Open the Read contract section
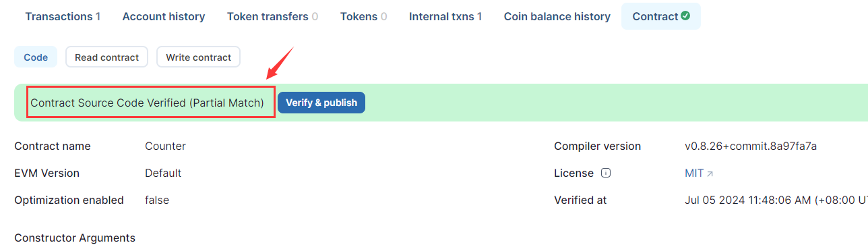The height and width of the screenshot is (245, 868). [x=106, y=57]
